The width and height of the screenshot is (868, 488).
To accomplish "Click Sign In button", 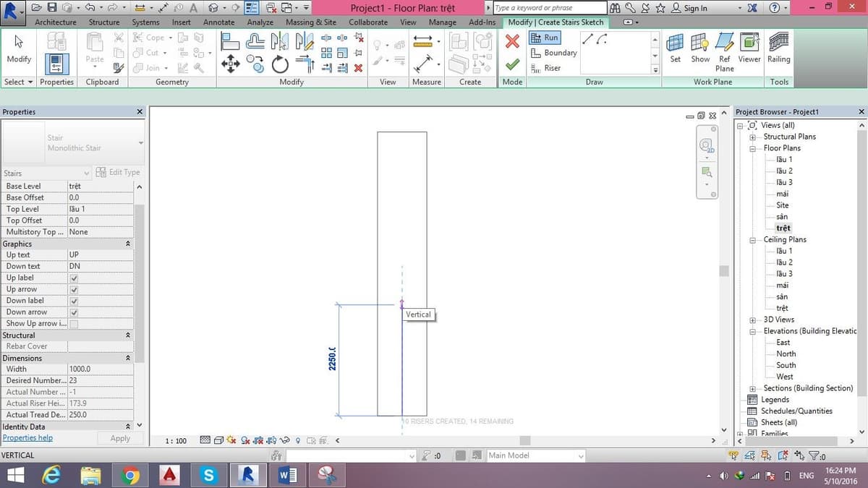I will pyautogui.click(x=689, y=8).
